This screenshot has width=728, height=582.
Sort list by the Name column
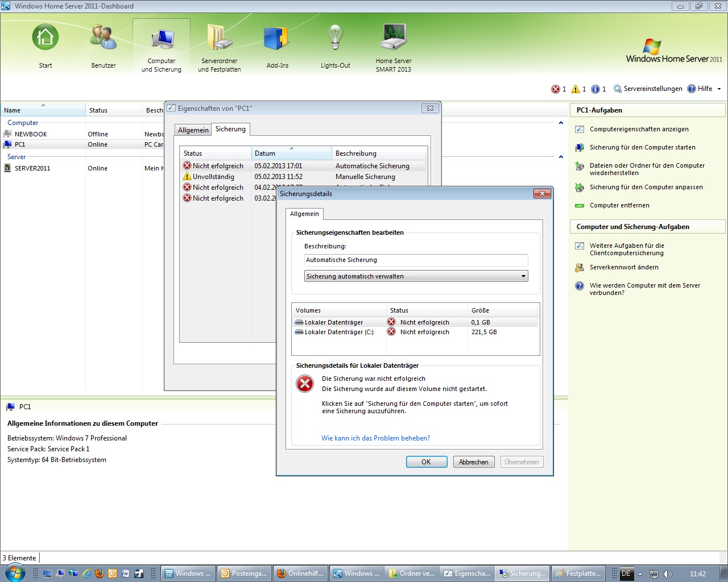tap(43, 110)
